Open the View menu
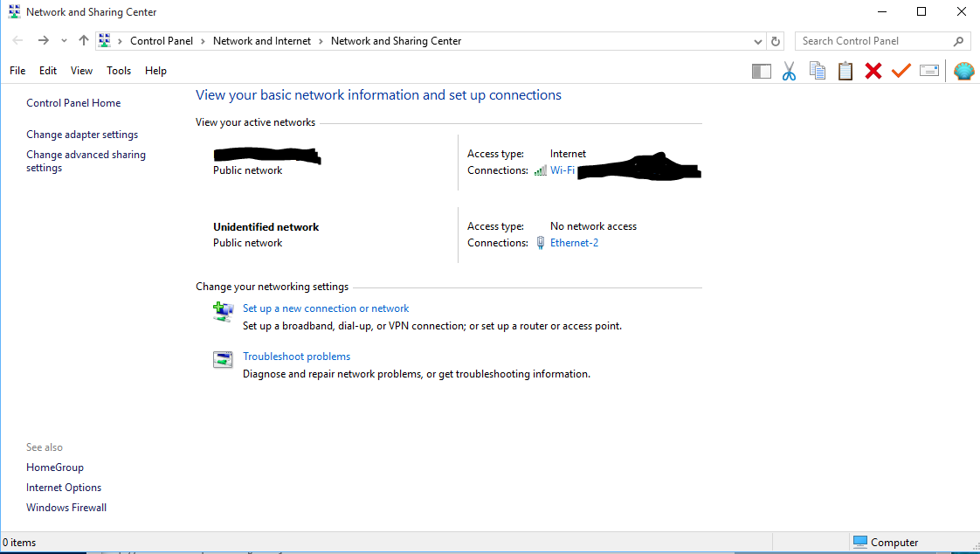 pos(82,71)
